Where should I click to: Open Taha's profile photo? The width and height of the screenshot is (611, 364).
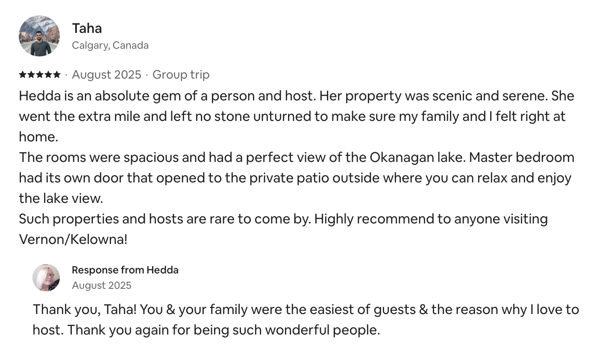39,36
